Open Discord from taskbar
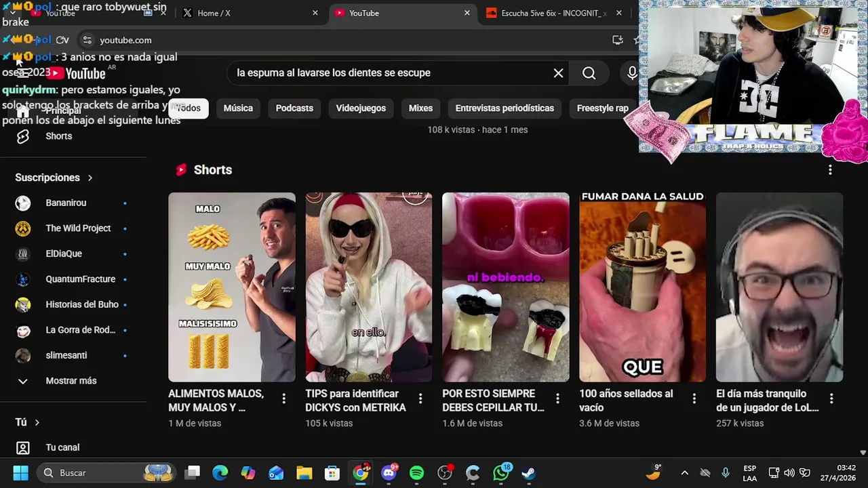The height and width of the screenshot is (488, 868). [x=389, y=473]
